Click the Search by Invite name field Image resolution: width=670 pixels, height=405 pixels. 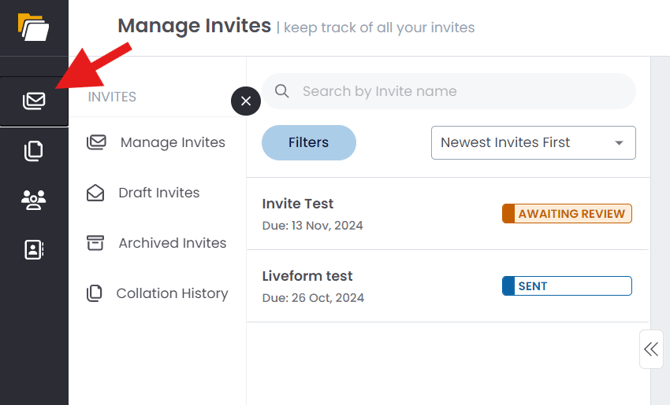point(460,91)
